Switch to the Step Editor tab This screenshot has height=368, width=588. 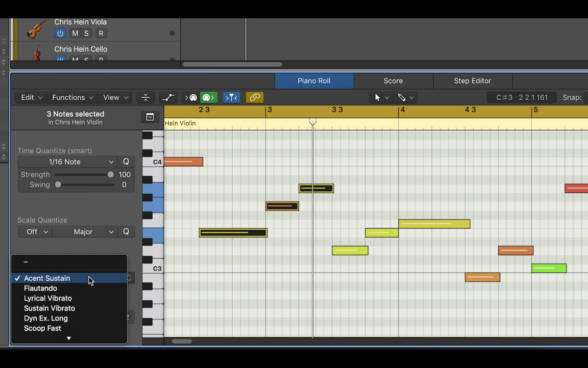[x=472, y=80]
